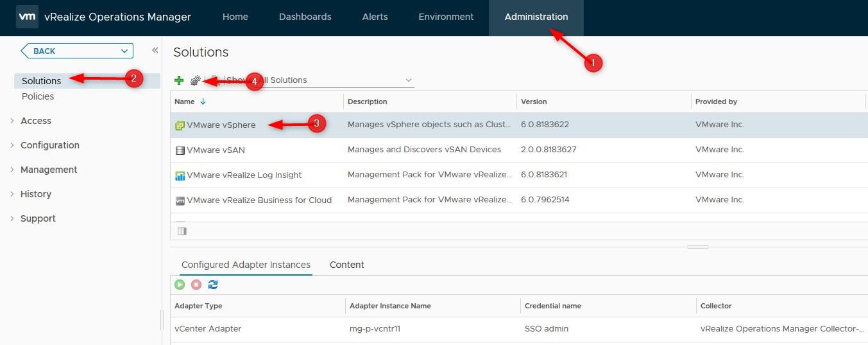Select the VMware vSphere row text
Image resolution: width=868 pixels, height=345 pixels.
point(221,125)
